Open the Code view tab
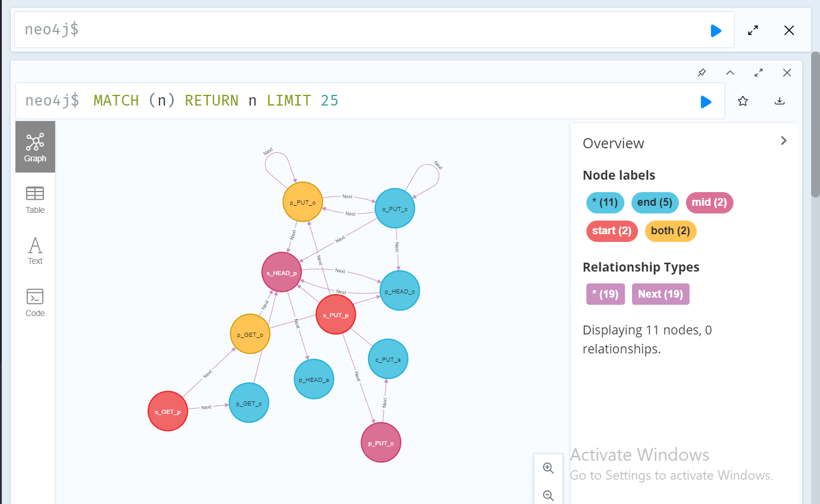The width and height of the screenshot is (820, 504). 35,303
